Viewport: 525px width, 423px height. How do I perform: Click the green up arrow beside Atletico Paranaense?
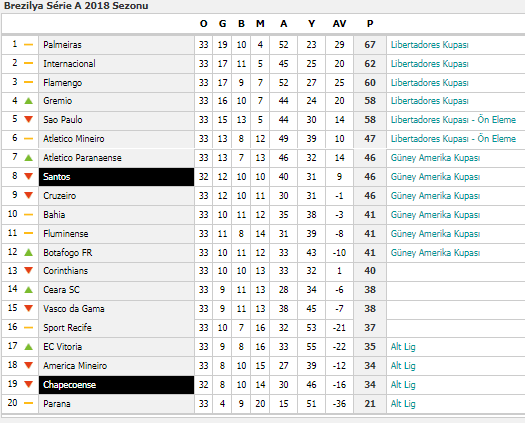click(29, 157)
